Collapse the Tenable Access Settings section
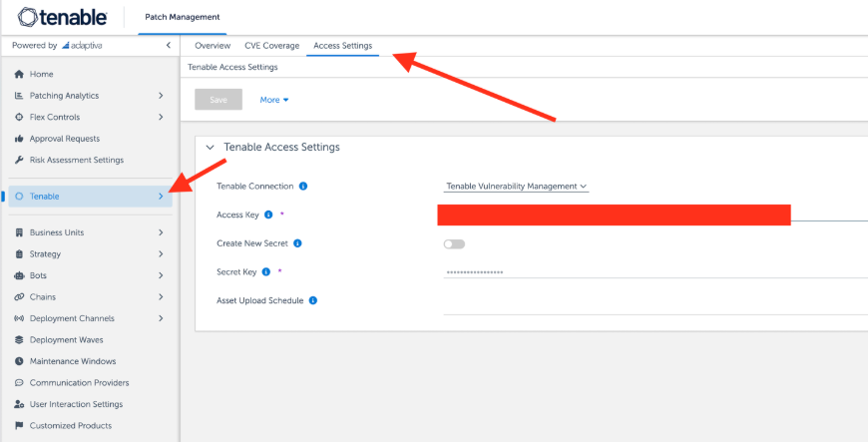The width and height of the screenshot is (868, 442). (x=210, y=148)
